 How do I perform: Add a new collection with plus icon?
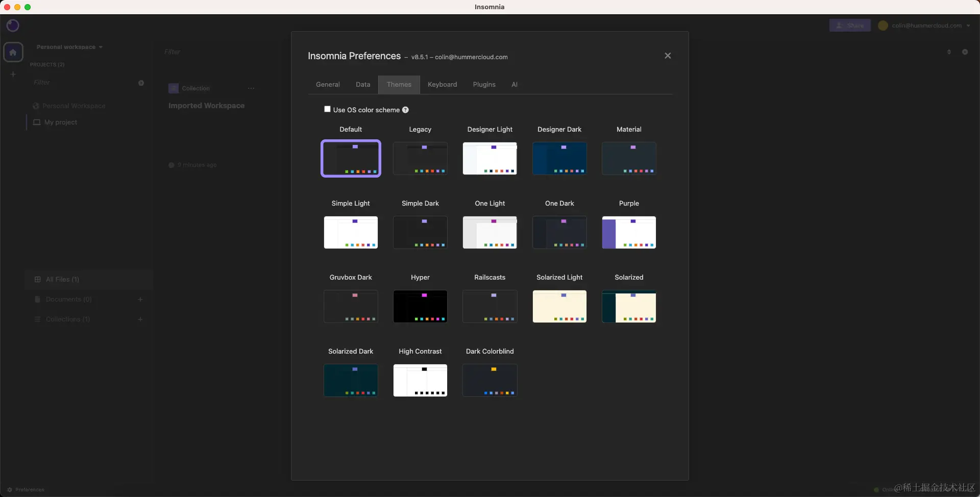(140, 319)
